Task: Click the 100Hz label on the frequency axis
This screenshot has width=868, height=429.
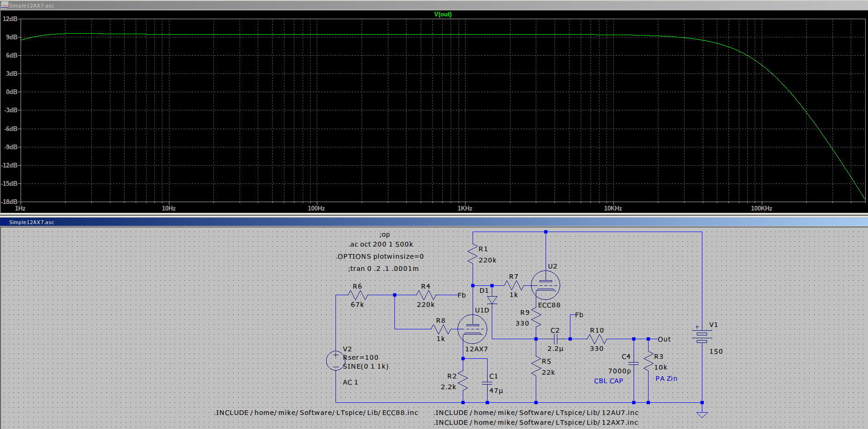Action: pos(316,208)
